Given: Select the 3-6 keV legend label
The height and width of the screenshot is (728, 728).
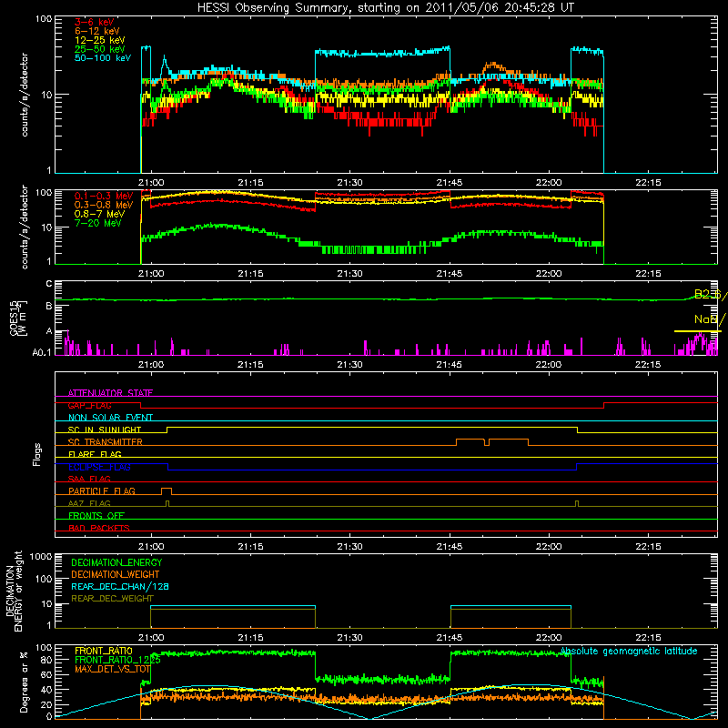Looking at the screenshot, I should (x=95, y=22).
